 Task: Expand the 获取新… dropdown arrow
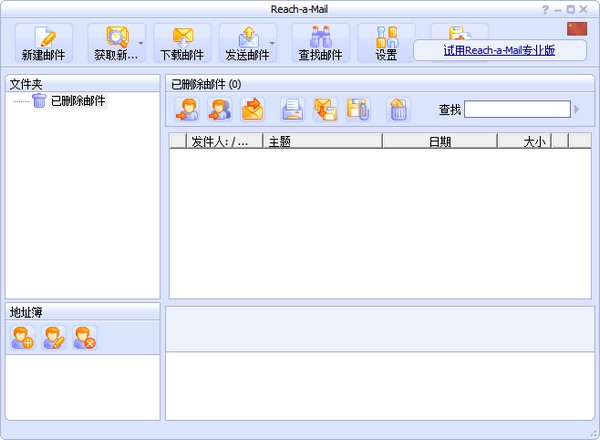click(x=141, y=44)
